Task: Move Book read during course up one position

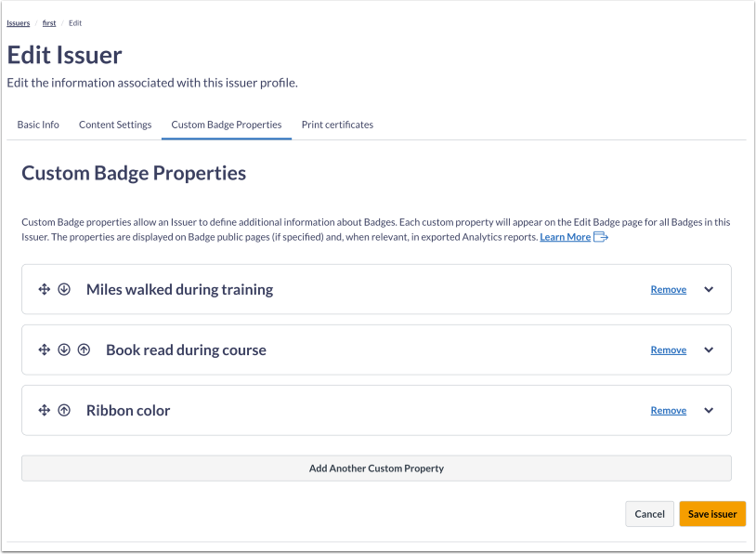Action: click(84, 350)
